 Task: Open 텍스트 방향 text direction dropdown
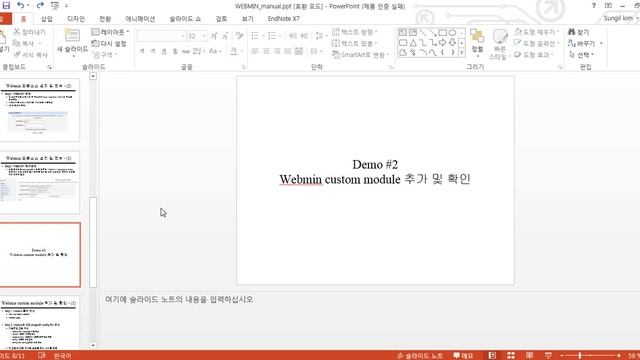coord(355,32)
